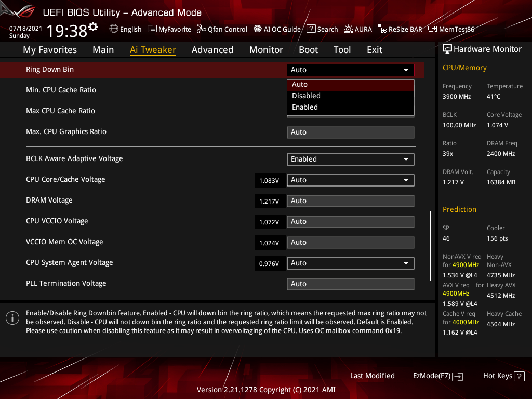The height and width of the screenshot is (399, 532).
Task: Click the Hardware Monitor panel icon
Action: coord(448,49)
